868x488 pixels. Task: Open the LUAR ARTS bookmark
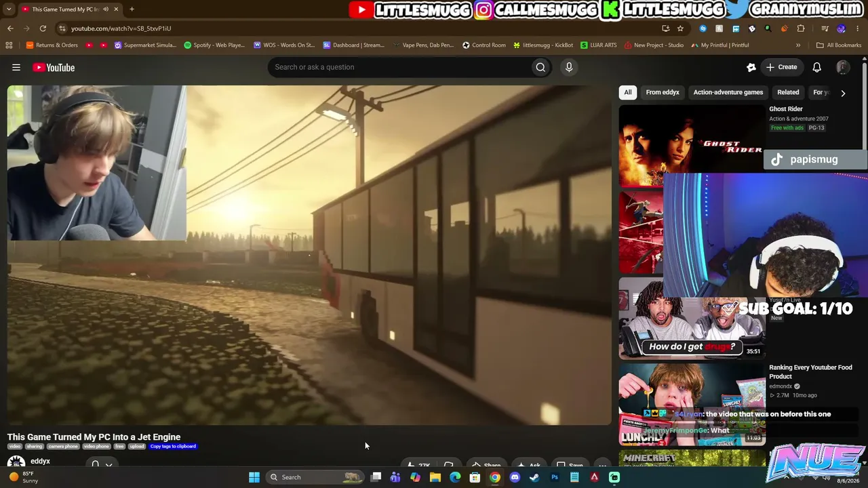(598, 45)
